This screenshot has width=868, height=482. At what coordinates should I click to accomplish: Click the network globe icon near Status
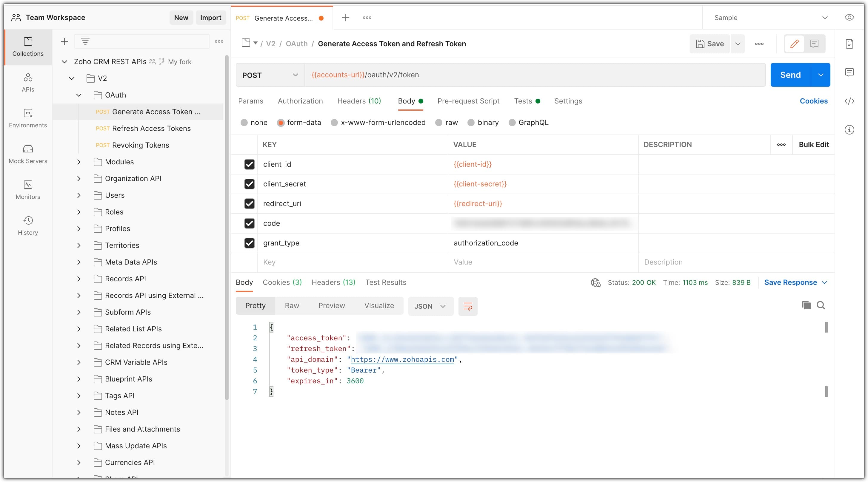(x=595, y=282)
